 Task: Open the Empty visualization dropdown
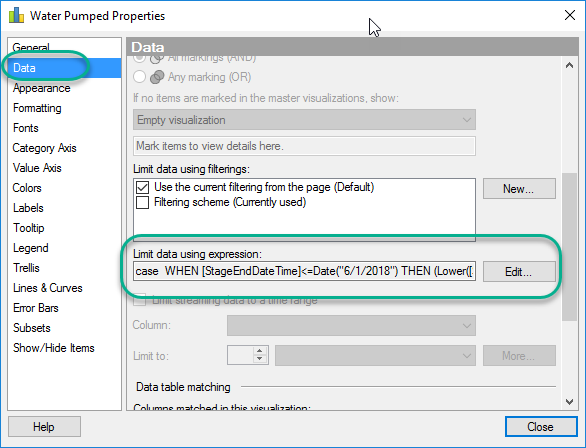point(304,120)
